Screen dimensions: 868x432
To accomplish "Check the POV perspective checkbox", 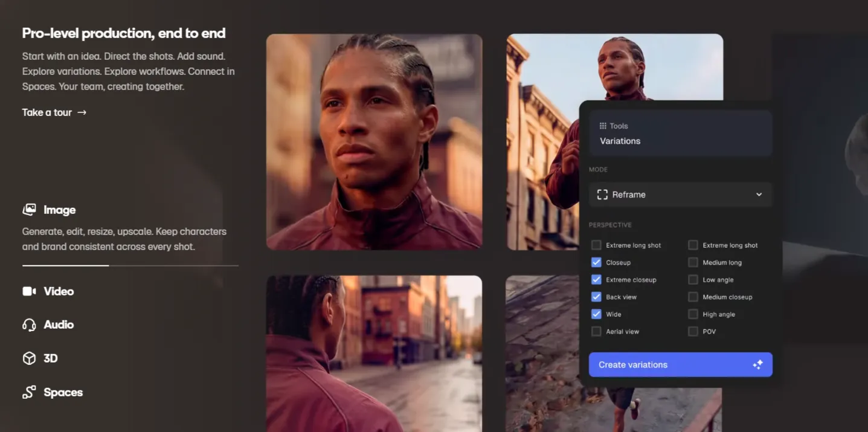I will tap(693, 332).
